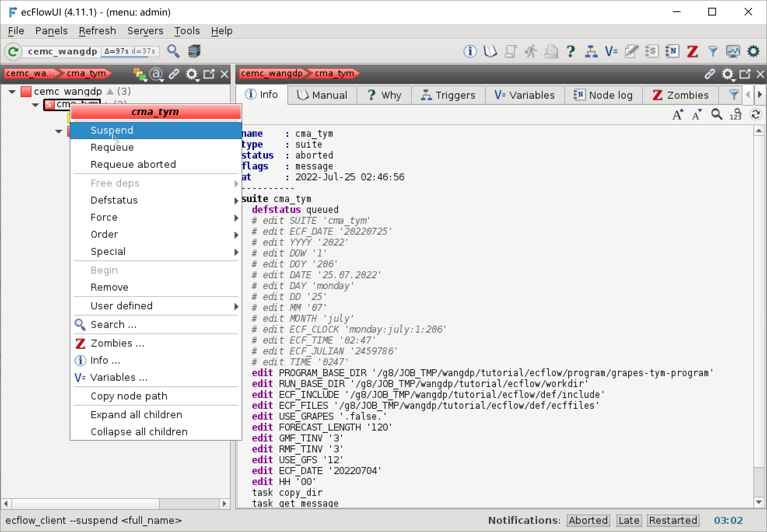Decrease info text font size
The image size is (767, 532).
click(x=697, y=115)
